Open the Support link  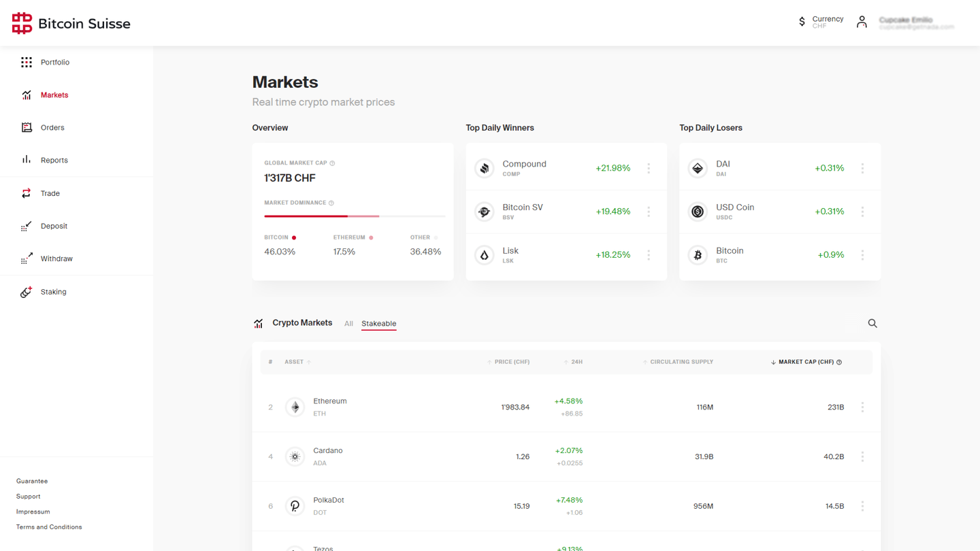pyautogui.click(x=28, y=497)
